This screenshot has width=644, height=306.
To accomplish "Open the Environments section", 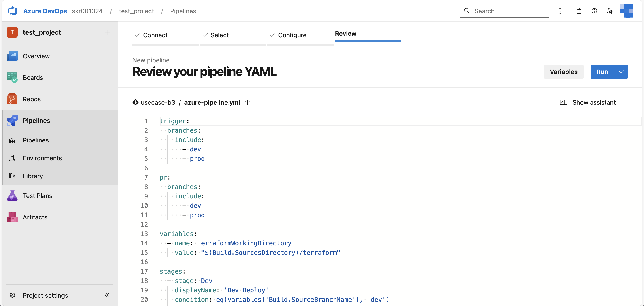I will pyautogui.click(x=42, y=158).
